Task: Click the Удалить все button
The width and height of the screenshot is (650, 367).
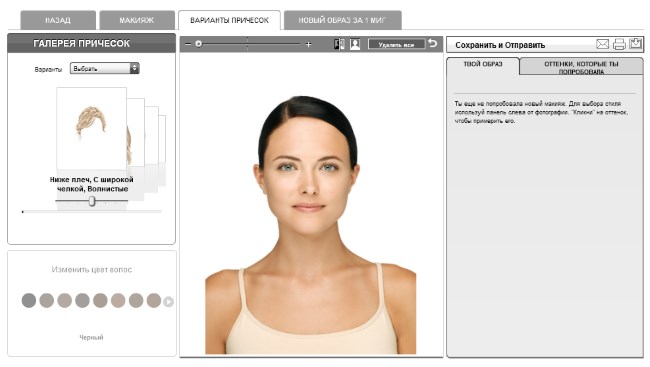Action: 396,44
